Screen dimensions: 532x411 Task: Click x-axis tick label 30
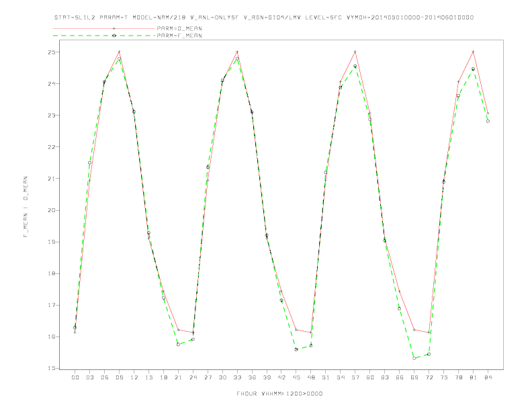(222, 377)
